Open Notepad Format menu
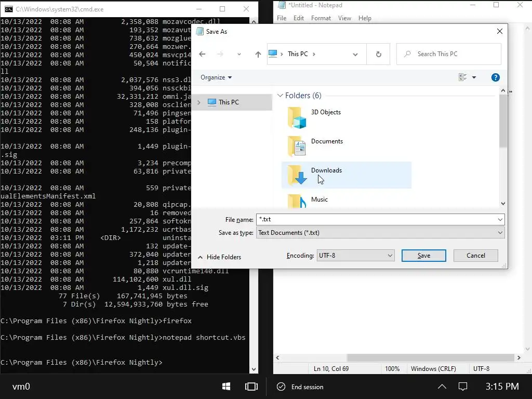The width and height of the screenshot is (532, 399). pos(321,18)
